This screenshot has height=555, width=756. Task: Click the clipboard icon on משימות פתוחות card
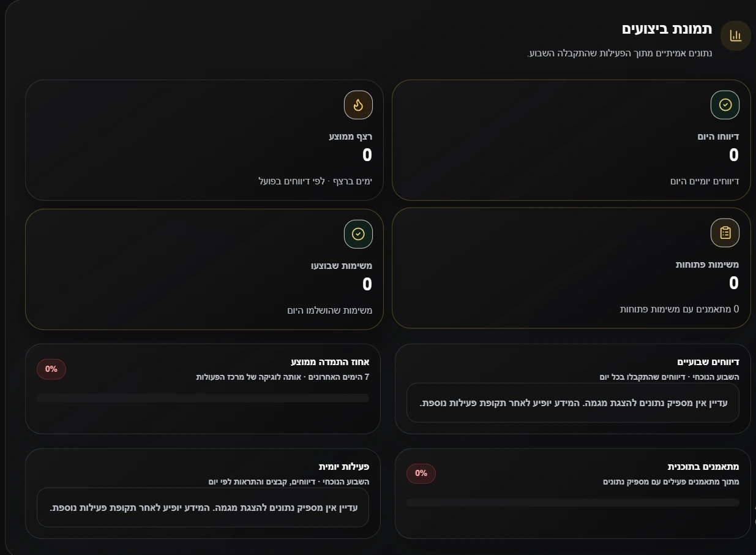(725, 233)
